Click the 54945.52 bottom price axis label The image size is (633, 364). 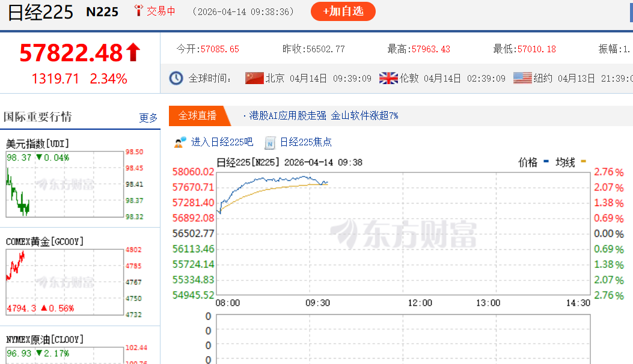coord(193,296)
